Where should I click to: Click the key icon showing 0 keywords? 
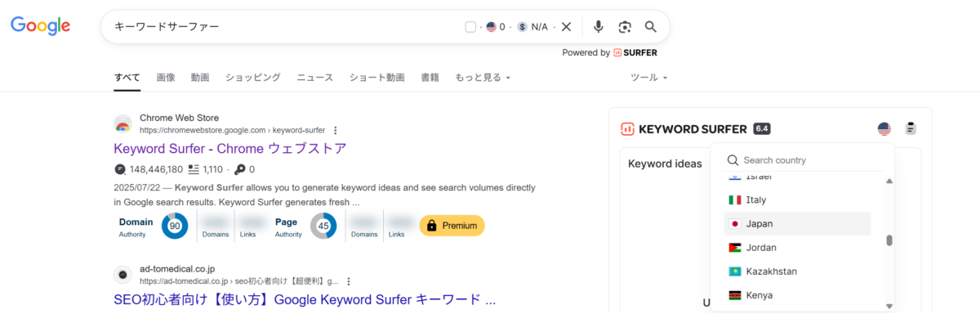pos(239,170)
